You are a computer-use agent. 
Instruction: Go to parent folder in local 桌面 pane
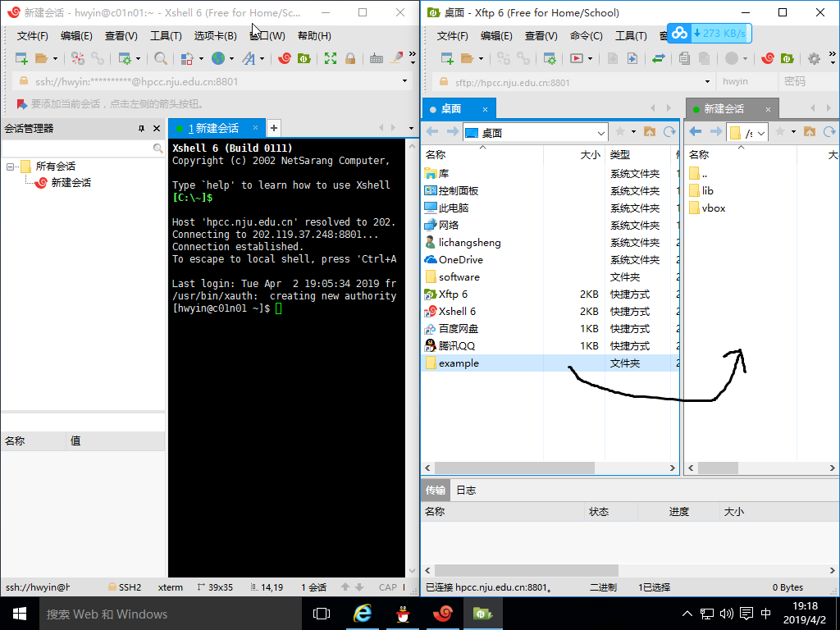(x=650, y=132)
